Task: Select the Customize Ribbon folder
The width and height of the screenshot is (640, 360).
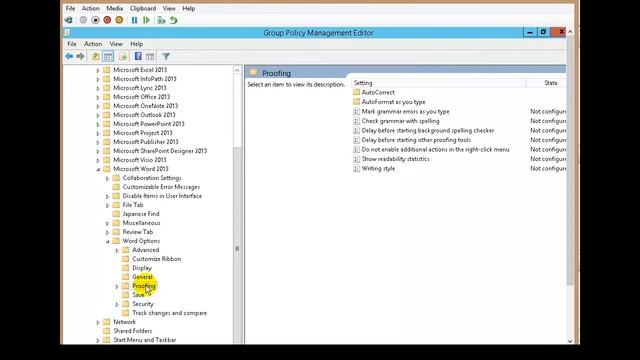Action: (156, 259)
